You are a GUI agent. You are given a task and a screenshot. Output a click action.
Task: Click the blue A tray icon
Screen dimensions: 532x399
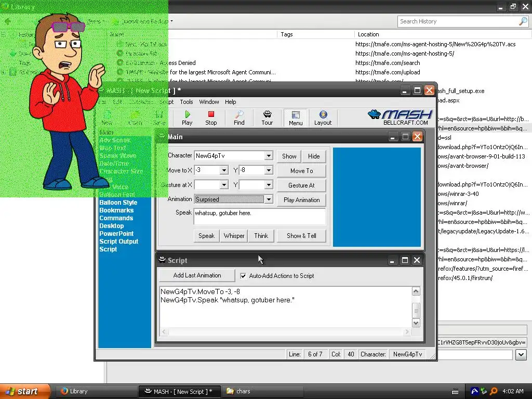click(x=474, y=391)
